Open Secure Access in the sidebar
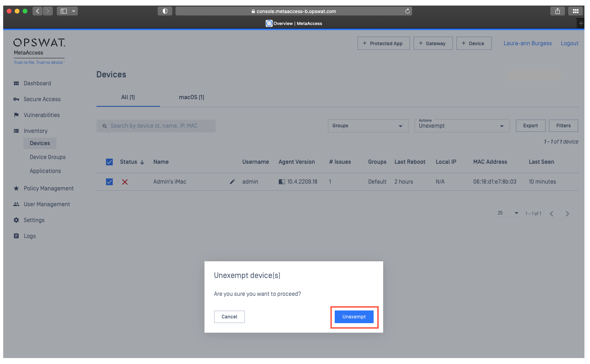 coord(42,99)
